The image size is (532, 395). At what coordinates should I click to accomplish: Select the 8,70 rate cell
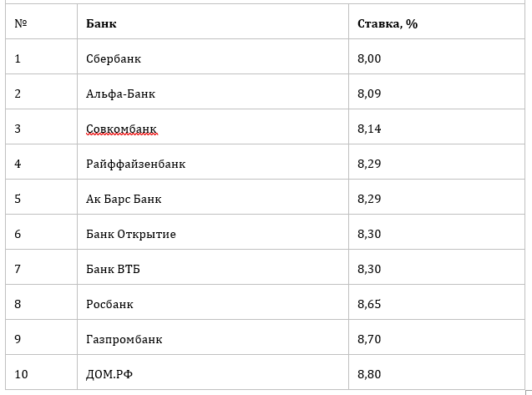click(x=368, y=339)
